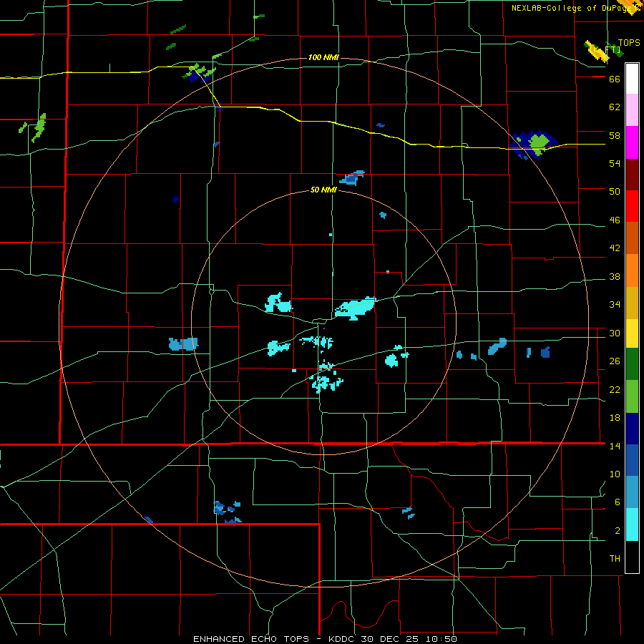Click the yellow legend swatch
Image resolution: width=644 pixels, height=644 pixels.
[x=632, y=333]
